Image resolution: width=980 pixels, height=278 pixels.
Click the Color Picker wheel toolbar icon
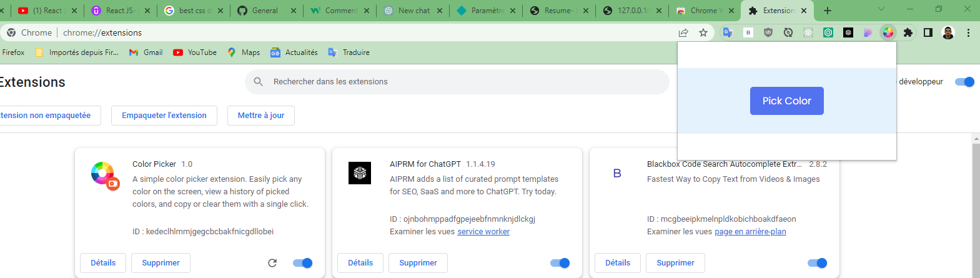click(888, 32)
